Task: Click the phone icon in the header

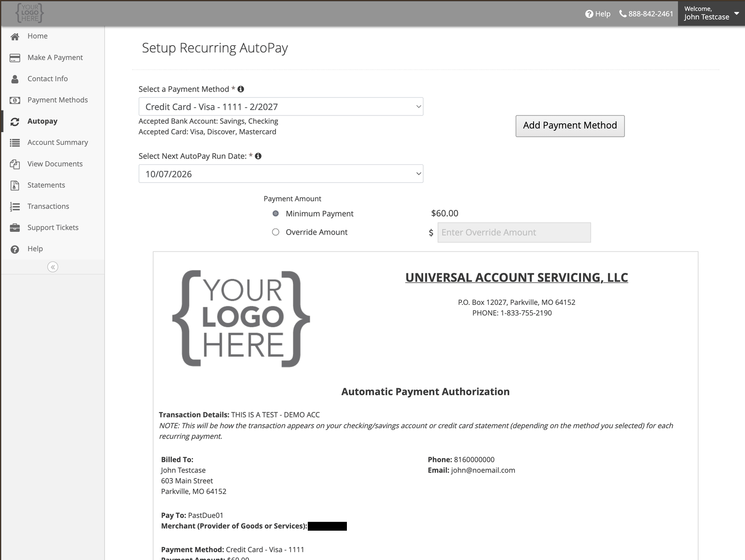Action: [x=623, y=14]
